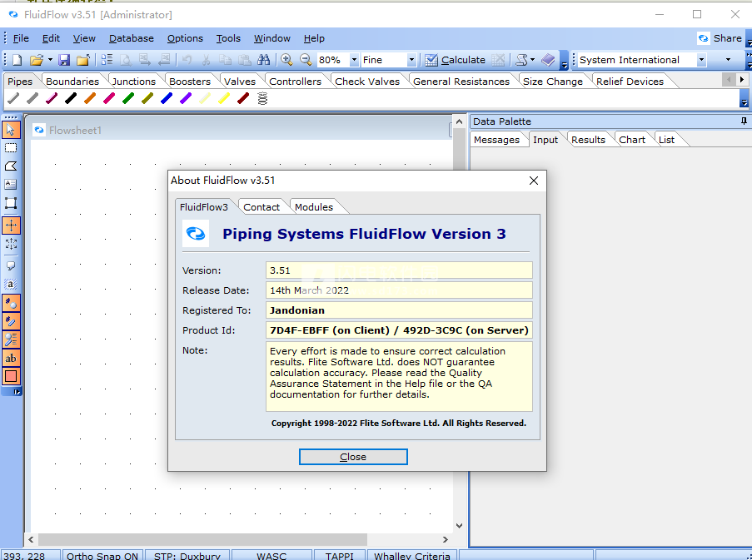Select the polygon shape tool in the left toolbar
The width and height of the screenshot is (752, 560).
click(x=11, y=166)
